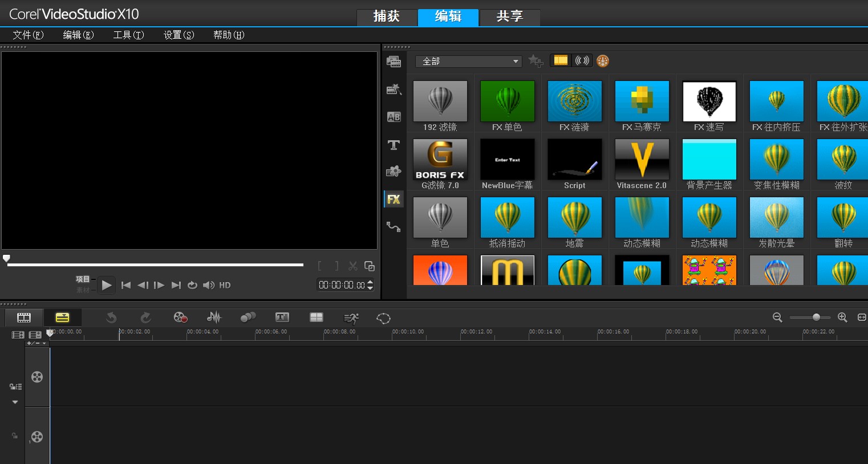Screen dimensions: 868x464
Task: Adjust the timeline zoom slider
Action: click(816, 317)
